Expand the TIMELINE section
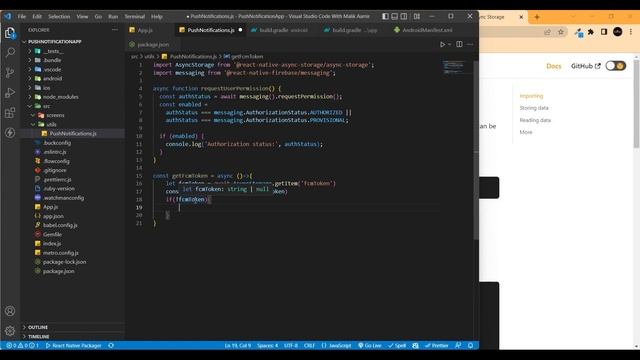640x360 pixels. (39, 337)
